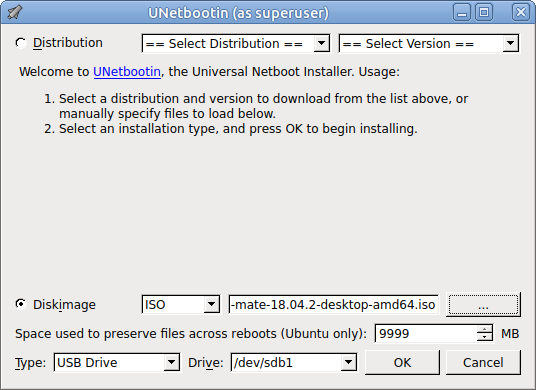Click the Diskimage label text

click(64, 305)
